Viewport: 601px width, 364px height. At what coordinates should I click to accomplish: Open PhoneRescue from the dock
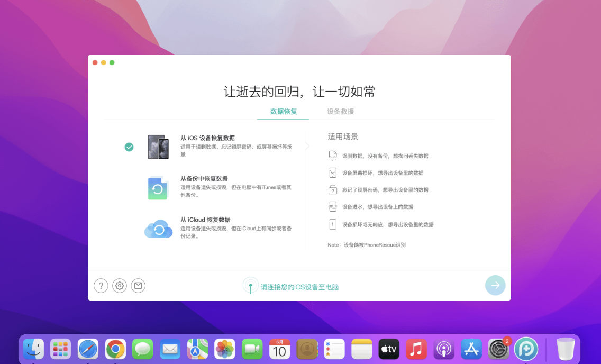(526, 349)
